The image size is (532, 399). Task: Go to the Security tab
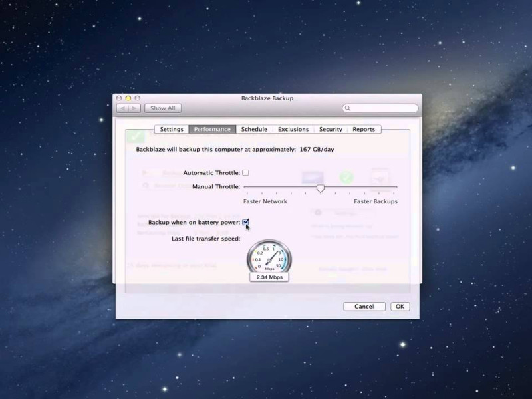pyautogui.click(x=331, y=129)
